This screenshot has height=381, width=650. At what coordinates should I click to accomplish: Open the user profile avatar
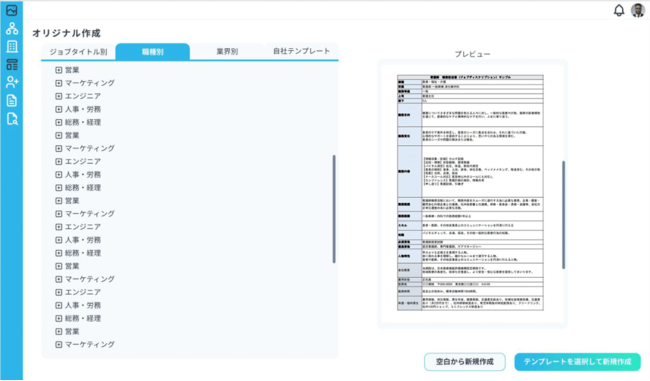tap(638, 10)
